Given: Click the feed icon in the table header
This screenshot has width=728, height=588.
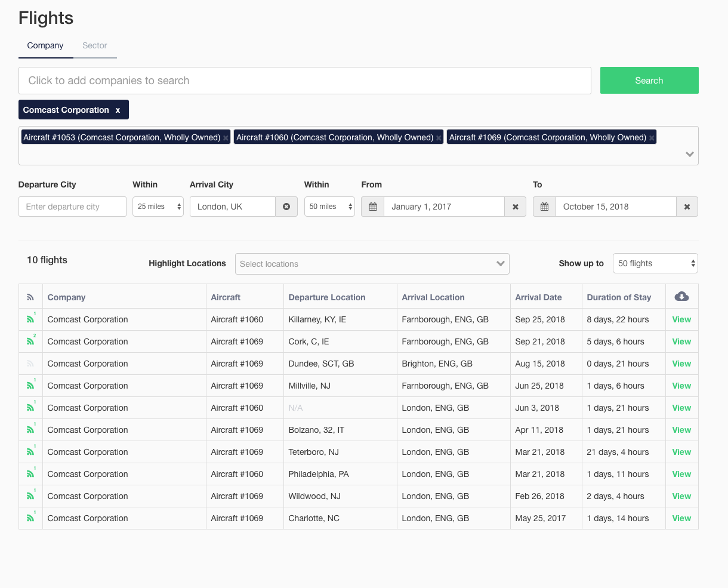Looking at the screenshot, I should click(30, 297).
